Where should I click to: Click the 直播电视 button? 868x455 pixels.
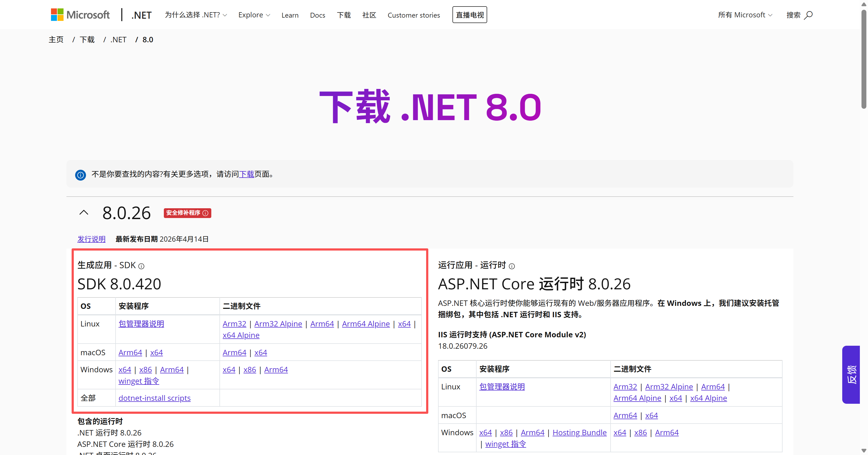(x=469, y=15)
